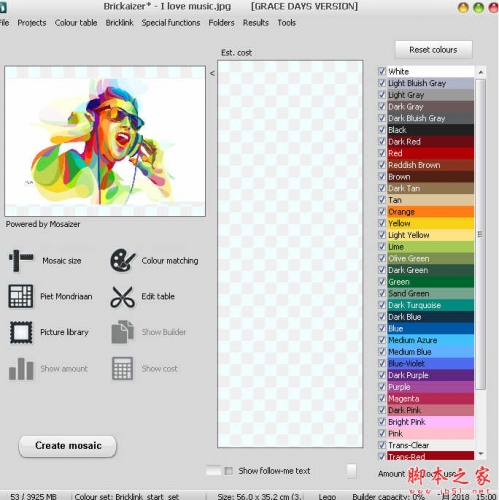Open the Special functions menu
Viewport: 499px width, 500px height.
pyautogui.click(x=171, y=23)
